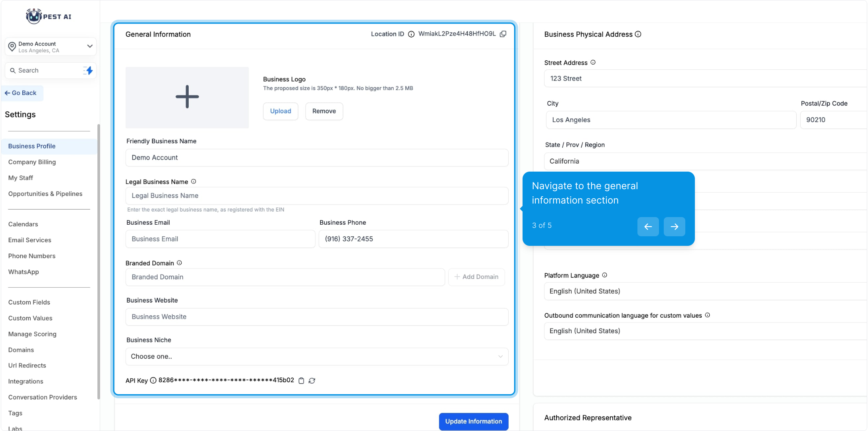Expand the Demo Account location switcher
Image resolution: width=868 pixels, height=431 pixels.
coord(51,47)
